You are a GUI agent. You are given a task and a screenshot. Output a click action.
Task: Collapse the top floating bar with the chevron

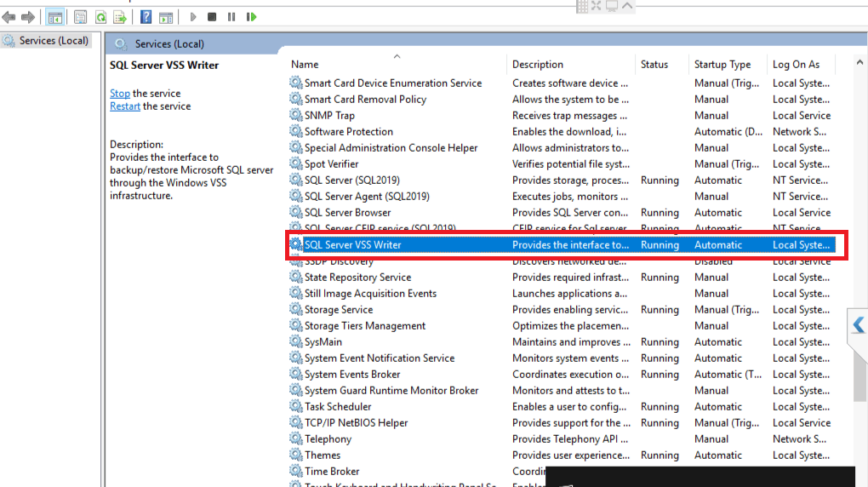point(627,6)
